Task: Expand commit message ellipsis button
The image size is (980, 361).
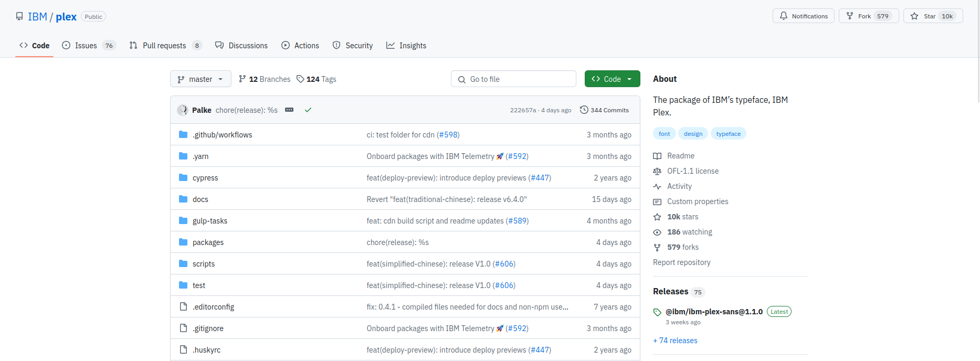Action: click(289, 110)
